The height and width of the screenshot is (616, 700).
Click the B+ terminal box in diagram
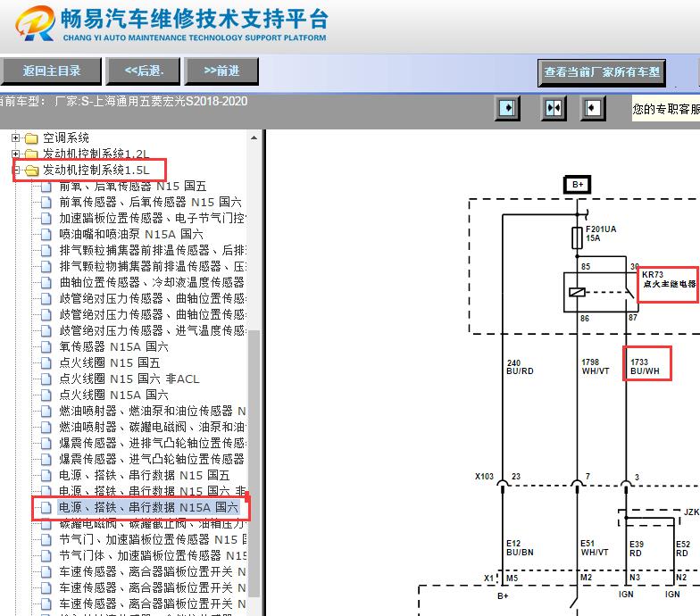578,184
